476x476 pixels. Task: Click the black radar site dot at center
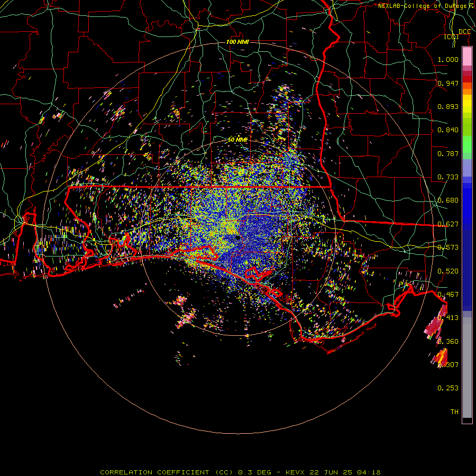[237, 237]
